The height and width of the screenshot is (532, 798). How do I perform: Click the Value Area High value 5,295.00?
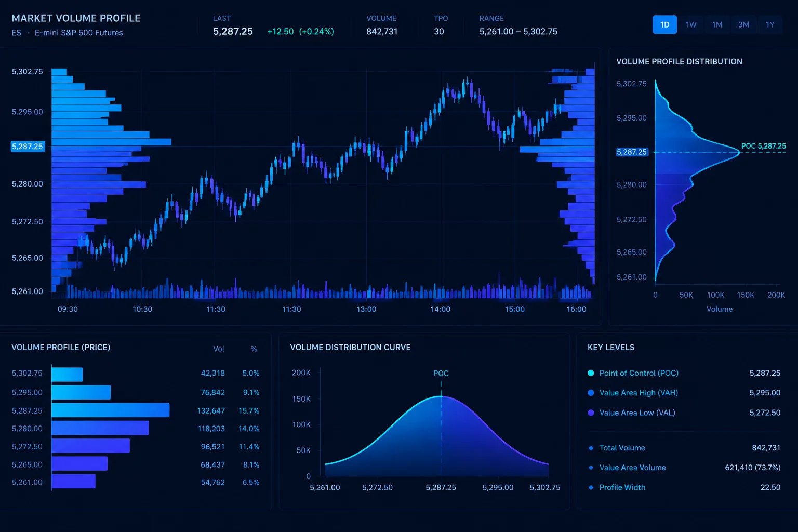click(x=765, y=393)
